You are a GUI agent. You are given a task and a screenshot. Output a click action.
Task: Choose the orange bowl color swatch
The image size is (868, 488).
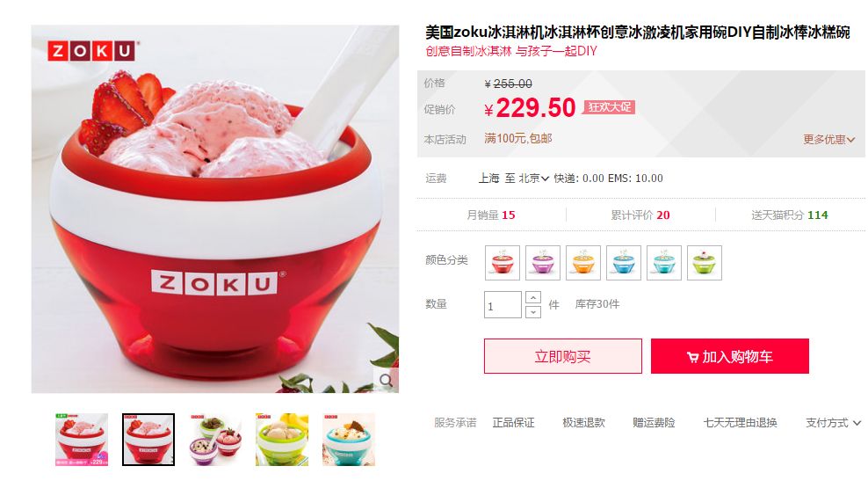(x=582, y=263)
